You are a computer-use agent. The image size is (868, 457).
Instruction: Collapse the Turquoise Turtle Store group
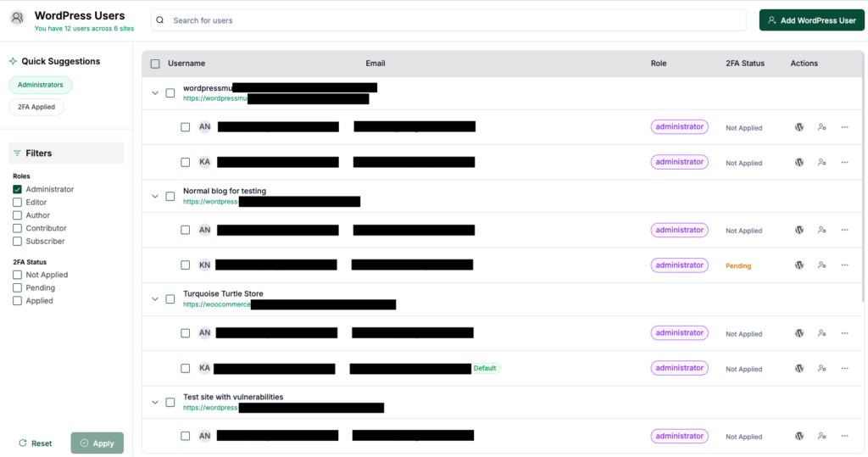click(x=155, y=299)
